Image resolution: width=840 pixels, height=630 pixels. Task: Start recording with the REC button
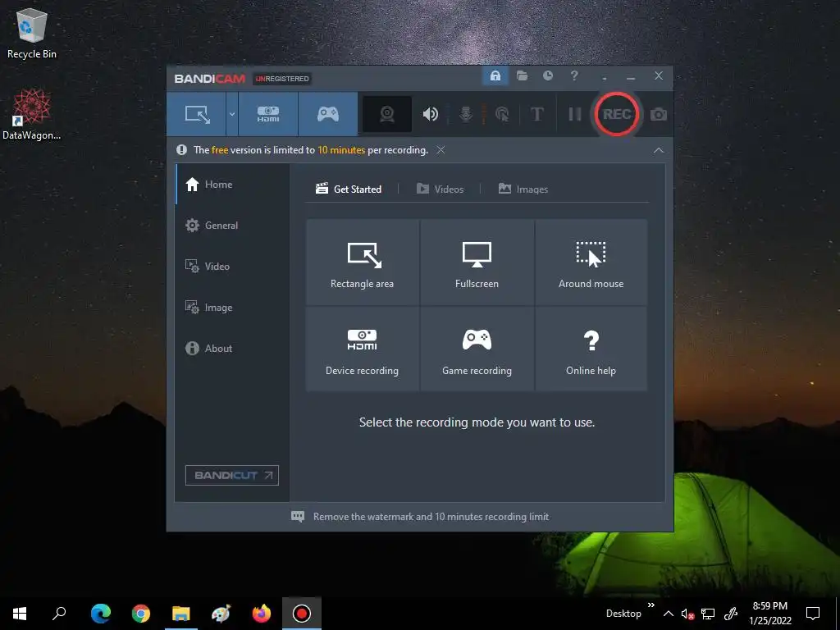617,114
